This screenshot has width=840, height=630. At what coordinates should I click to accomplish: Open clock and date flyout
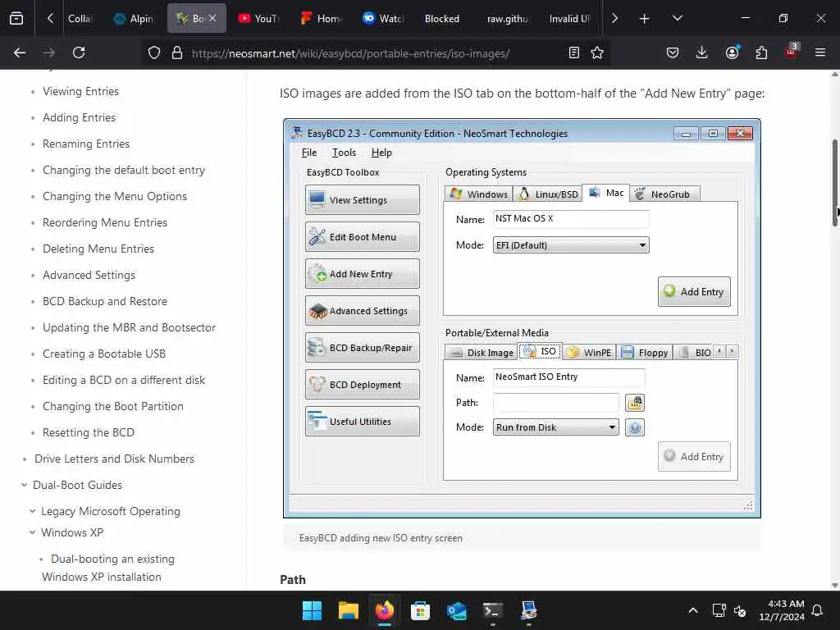click(x=782, y=610)
